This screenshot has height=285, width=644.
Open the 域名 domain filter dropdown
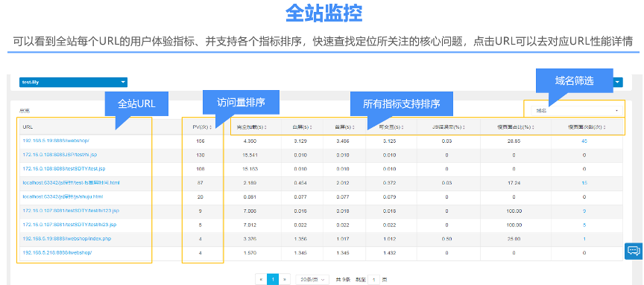(577, 111)
